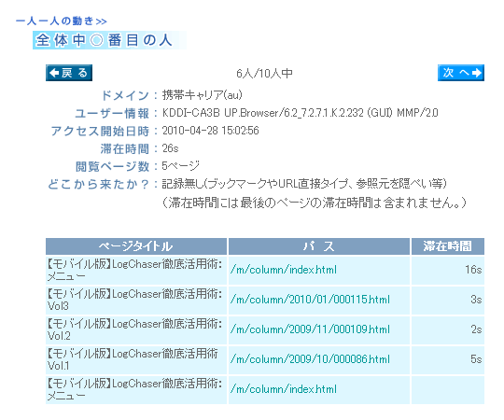The height and width of the screenshot is (420, 504).
Task: Select the 2010-04-28 15:02:56 access time
Action: tap(210, 131)
